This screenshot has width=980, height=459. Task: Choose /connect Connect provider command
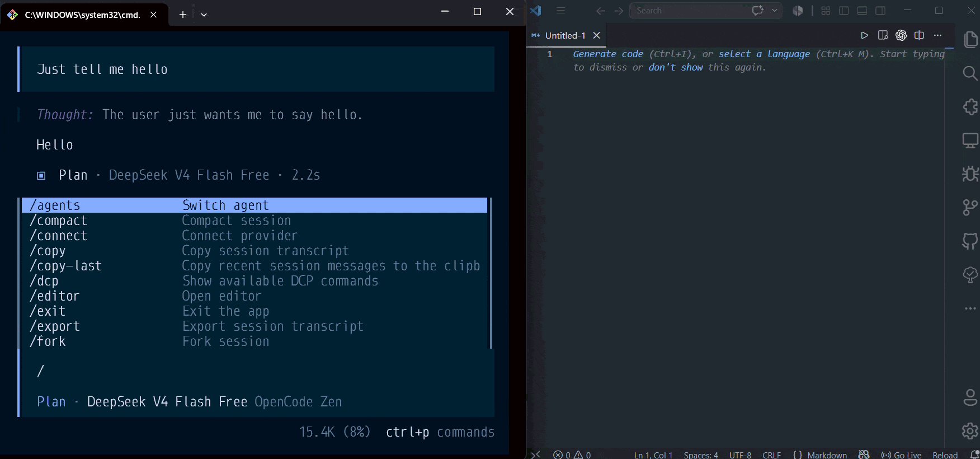(255, 236)
